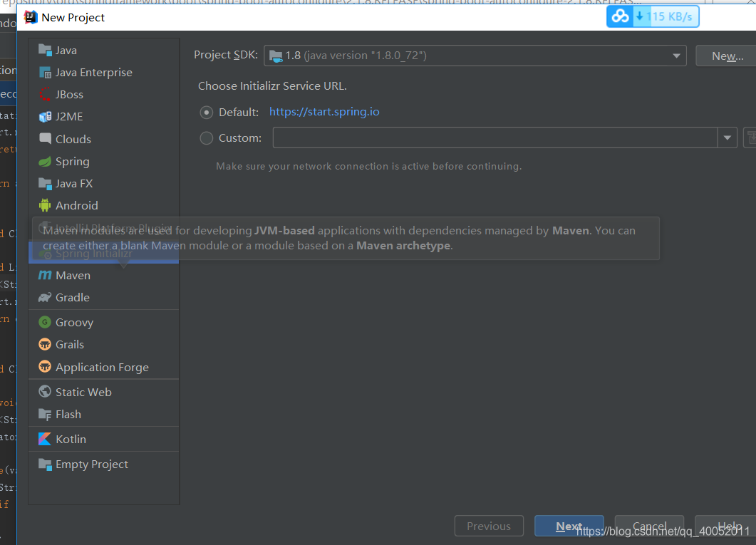Click into the Custom URL input field
Image resolution: width=756 pixels, height=545 pixels.
click(495, 137)
